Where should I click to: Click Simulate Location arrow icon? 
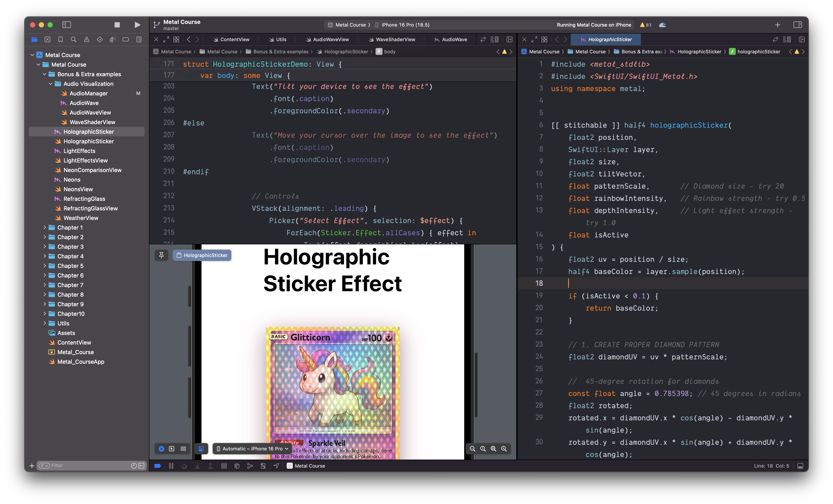276,466
